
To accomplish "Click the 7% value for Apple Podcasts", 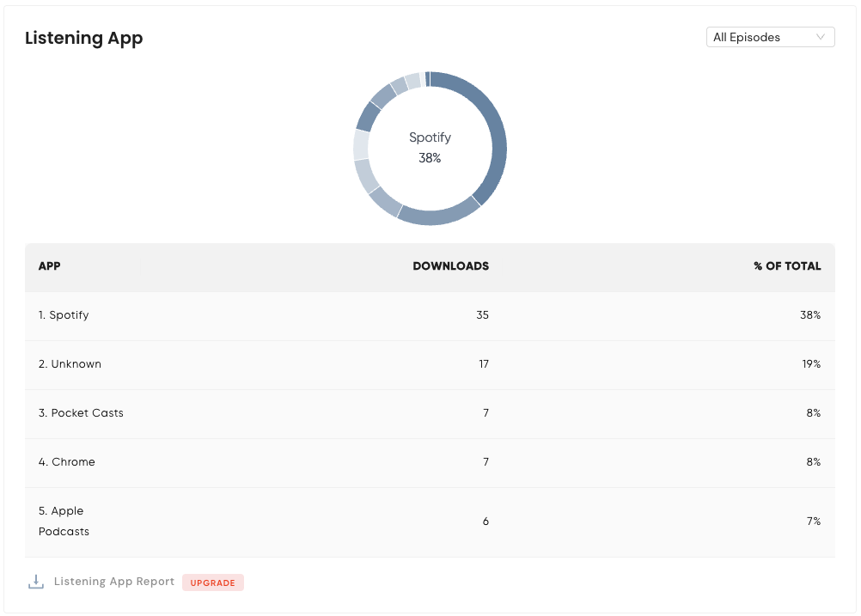I will 814,521.
